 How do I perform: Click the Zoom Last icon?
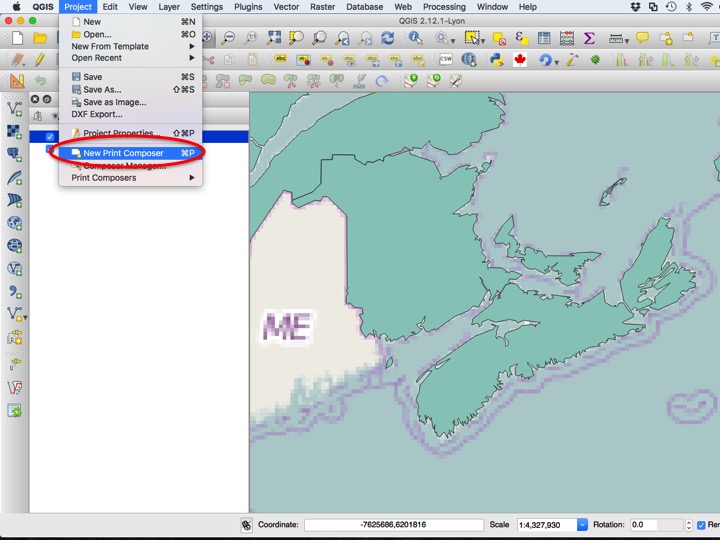pyautogui.click(x=342, y=38)
